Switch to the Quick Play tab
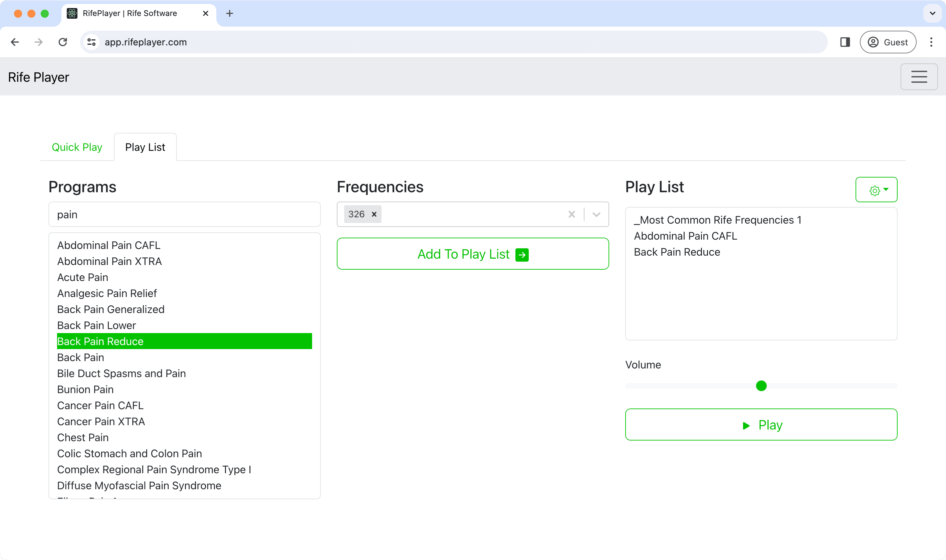This screenshot has width=946, height=560. [77, 147]
